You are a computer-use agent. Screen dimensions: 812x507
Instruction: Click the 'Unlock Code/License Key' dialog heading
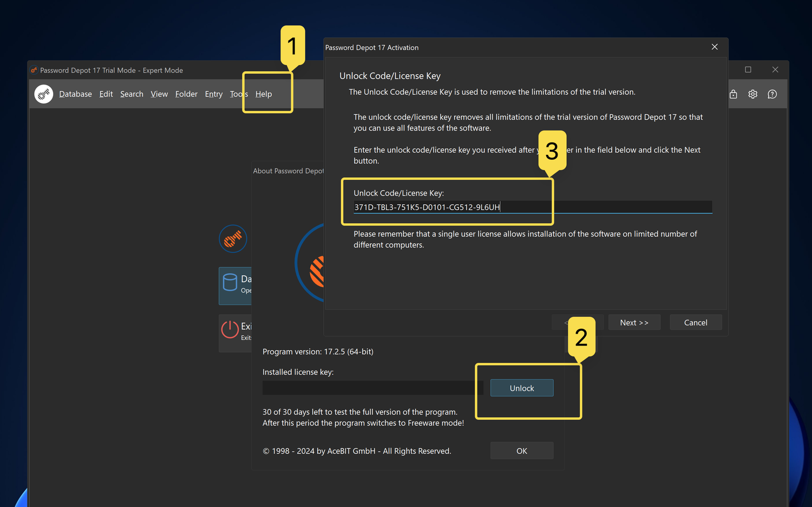(x=390, y=76)
